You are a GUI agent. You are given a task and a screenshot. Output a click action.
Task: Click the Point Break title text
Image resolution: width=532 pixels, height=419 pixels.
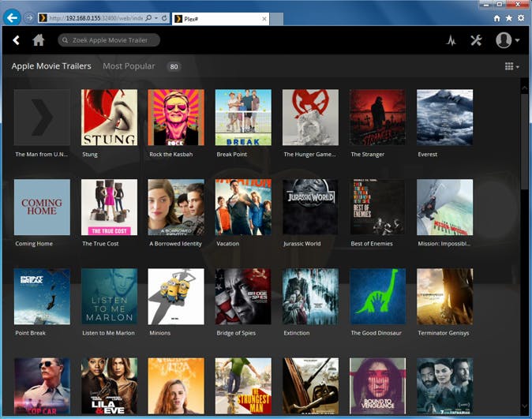[x=30, y=333]
